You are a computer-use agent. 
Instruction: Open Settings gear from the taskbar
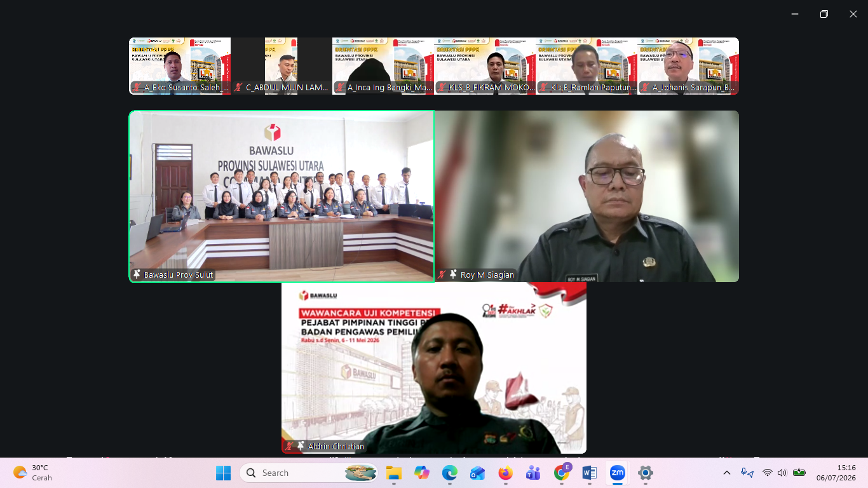[646, 473]
